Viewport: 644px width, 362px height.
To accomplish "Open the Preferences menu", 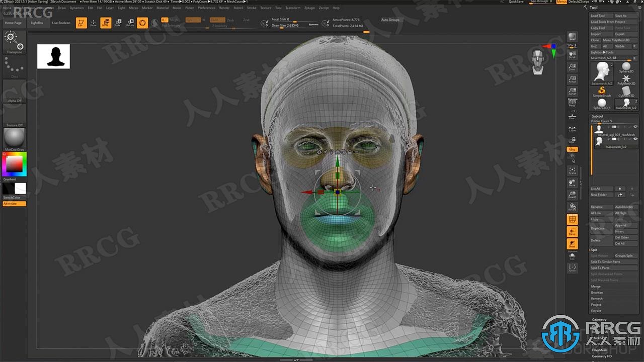I will (x=206, y=8).
